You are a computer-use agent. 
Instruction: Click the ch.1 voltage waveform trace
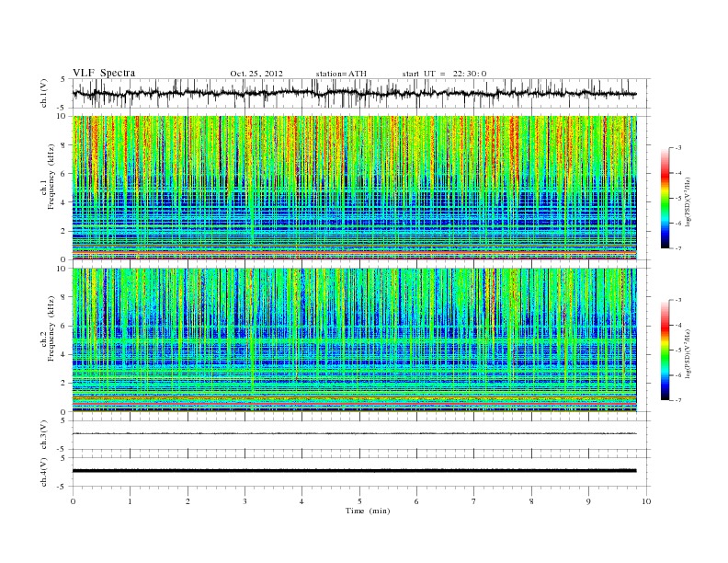pyautogui.click(x=354, y=93)
